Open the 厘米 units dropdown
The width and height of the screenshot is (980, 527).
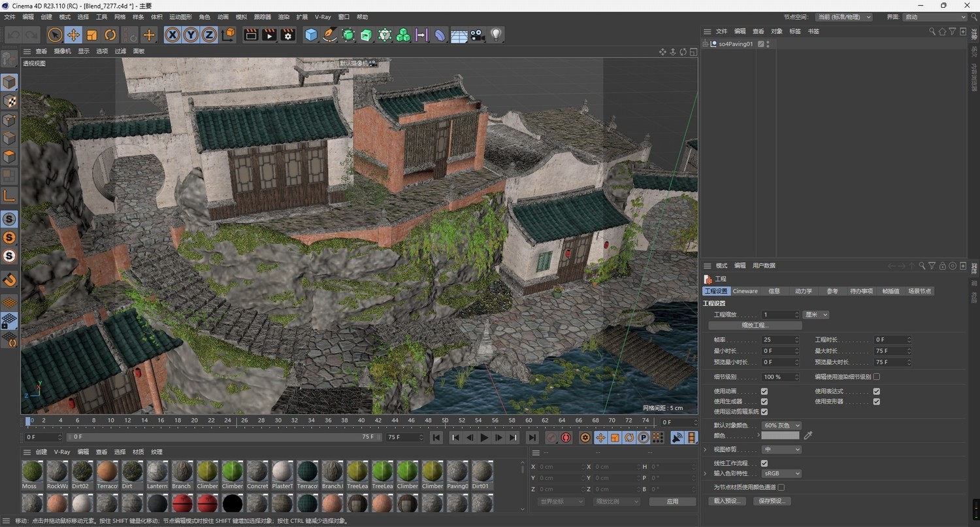[x=815, y=314]
